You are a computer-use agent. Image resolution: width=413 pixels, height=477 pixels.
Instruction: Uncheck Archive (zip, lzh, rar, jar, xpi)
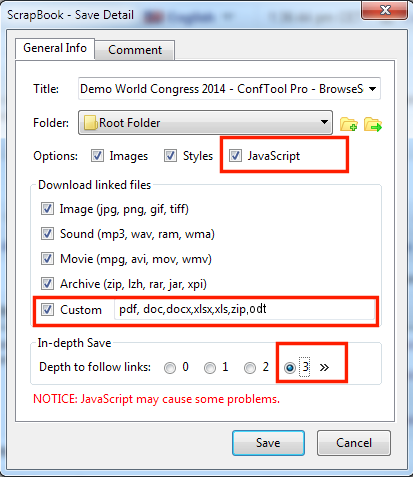(47, 284)
